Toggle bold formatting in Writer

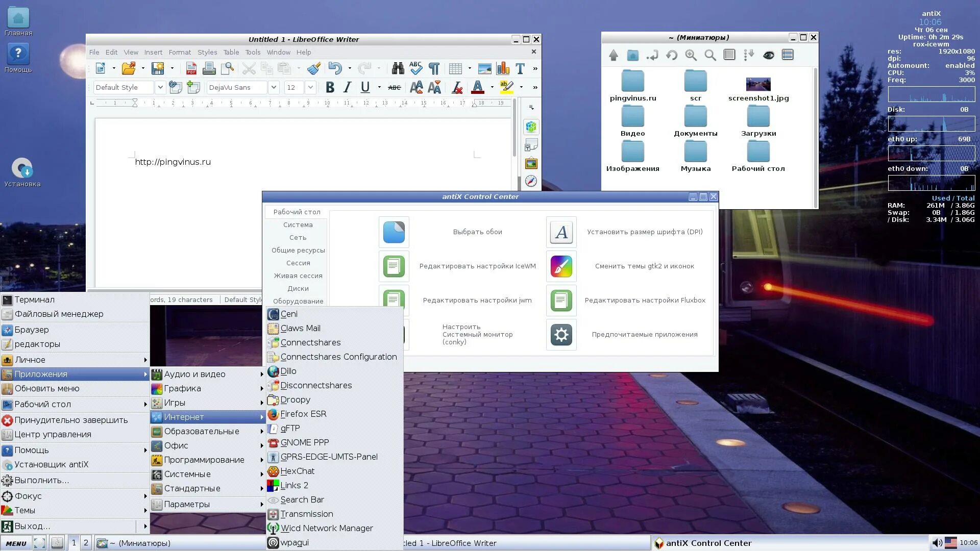tap(330, 88)
